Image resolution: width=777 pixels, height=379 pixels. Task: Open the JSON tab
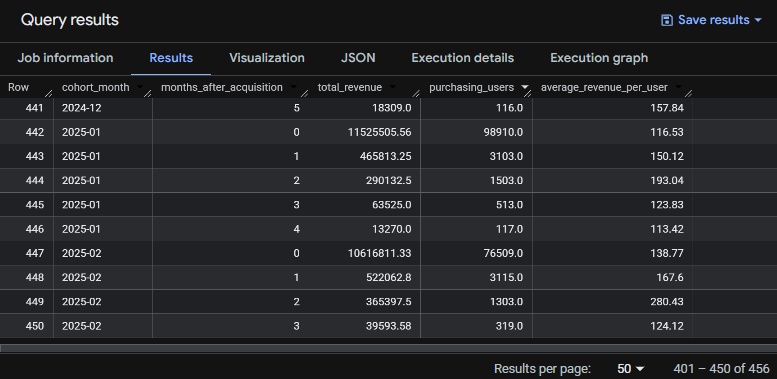[358, 58]
